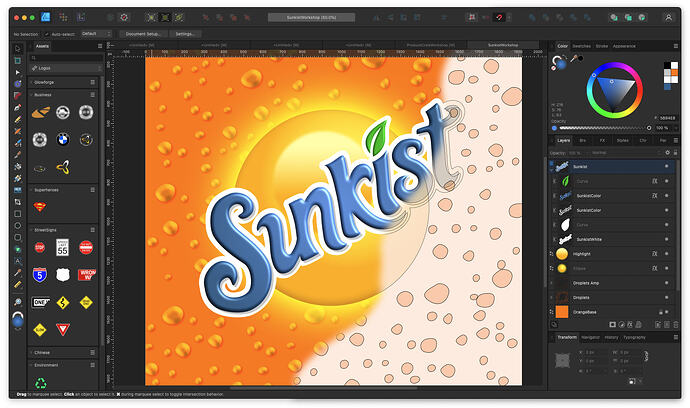The height and width of the screenshot is (408, 690).
Task: Toggle visibility of Sunkist layer
Action: click(x=666, y=166)
